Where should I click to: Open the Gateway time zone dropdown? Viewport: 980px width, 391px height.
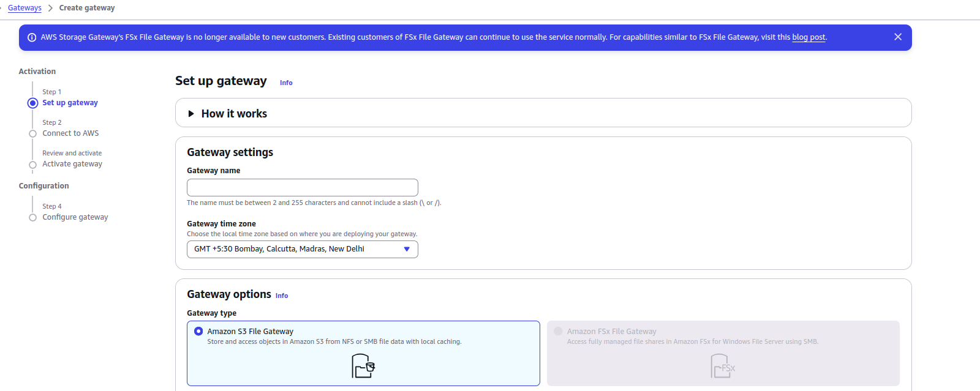(303, 249)
